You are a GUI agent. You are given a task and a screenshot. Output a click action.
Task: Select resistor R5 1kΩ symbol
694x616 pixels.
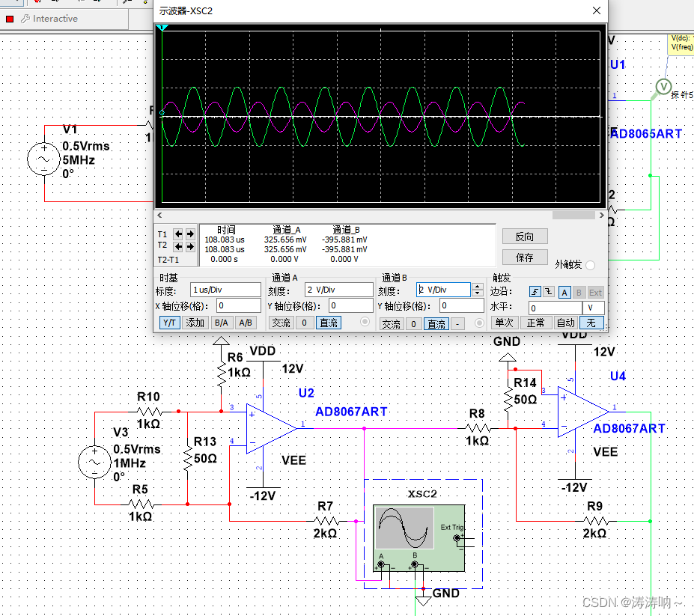point(141,504)
